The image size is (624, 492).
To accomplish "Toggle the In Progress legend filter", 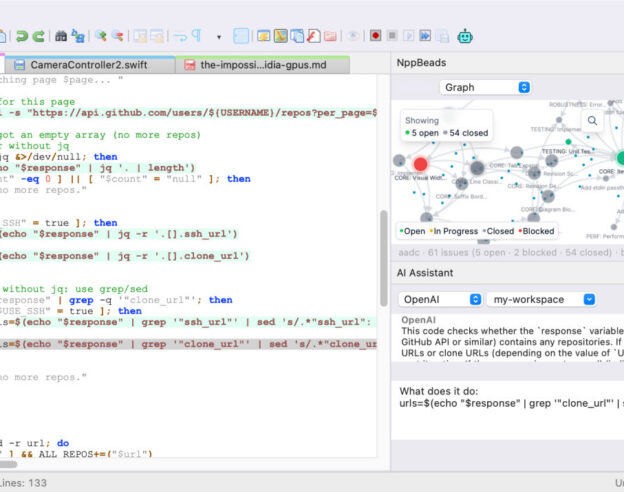I will [x=454, y=231].
